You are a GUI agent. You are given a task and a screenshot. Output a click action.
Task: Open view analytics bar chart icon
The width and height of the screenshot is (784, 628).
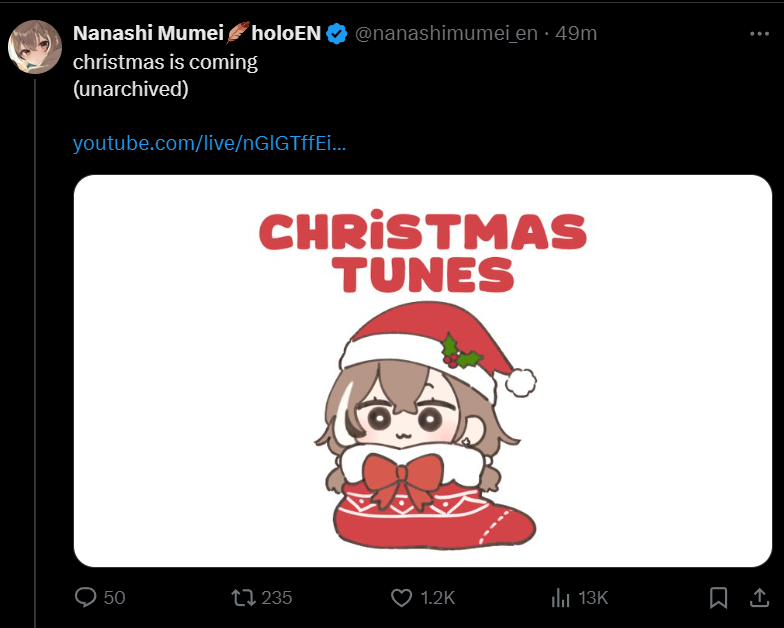click(560, 598)
